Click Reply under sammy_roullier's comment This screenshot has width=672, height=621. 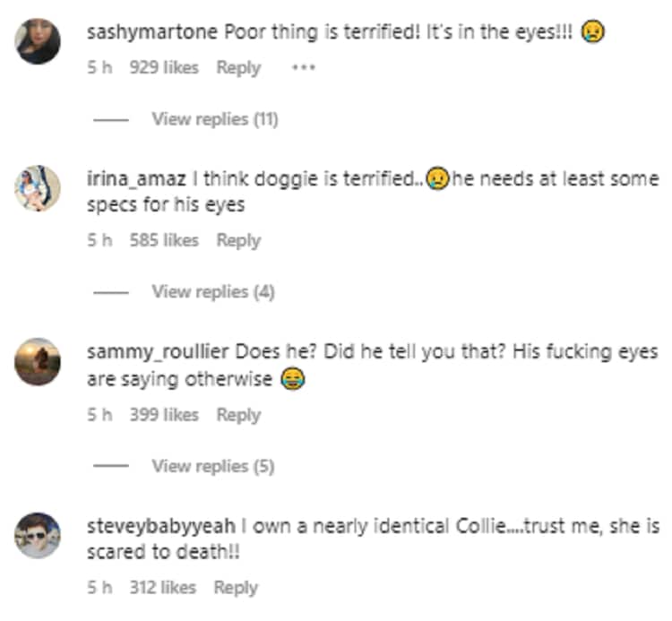(x=238, y=415)
